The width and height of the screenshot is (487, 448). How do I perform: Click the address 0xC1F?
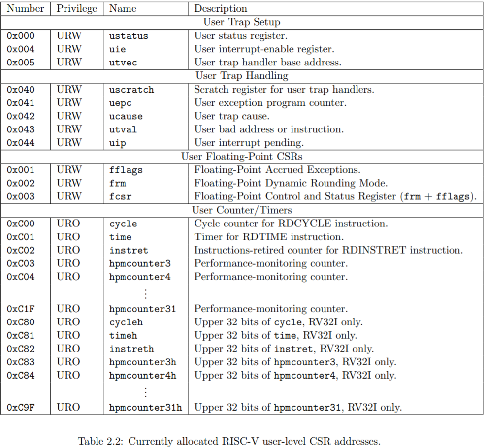[21, 309]
